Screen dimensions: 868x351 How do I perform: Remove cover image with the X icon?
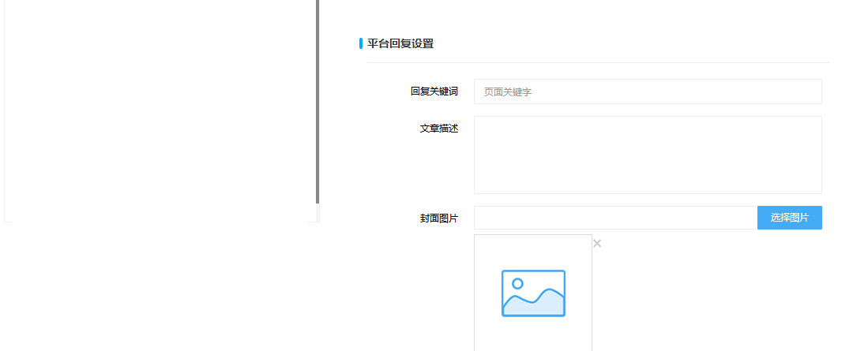point(597,243)
